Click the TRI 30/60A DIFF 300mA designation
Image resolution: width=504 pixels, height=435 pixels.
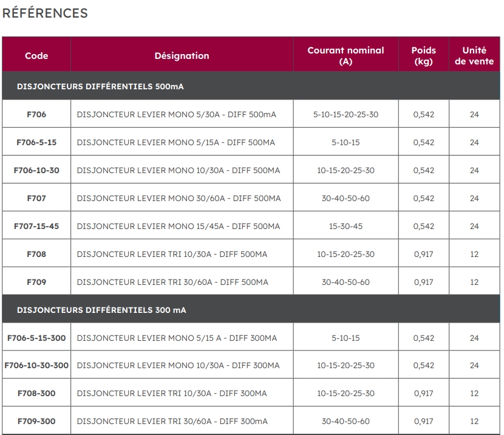click(x=172, y=421)
